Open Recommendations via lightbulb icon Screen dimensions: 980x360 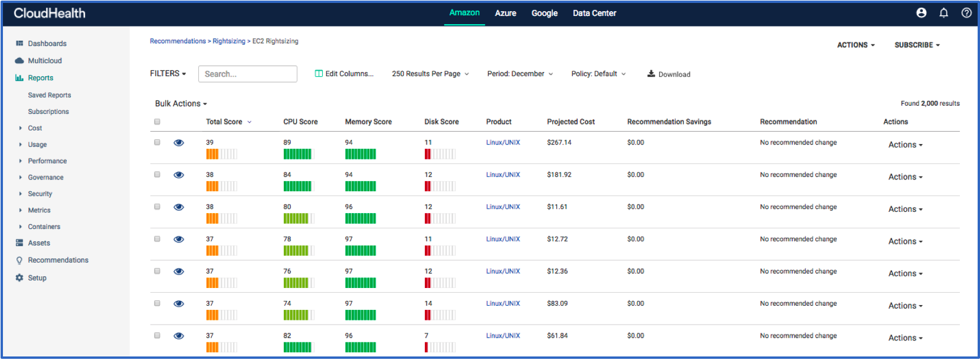tap(19, 260)
